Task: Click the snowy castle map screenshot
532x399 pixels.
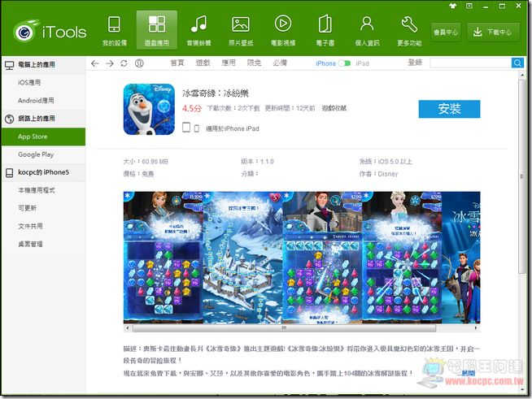Action: (242, 258)
